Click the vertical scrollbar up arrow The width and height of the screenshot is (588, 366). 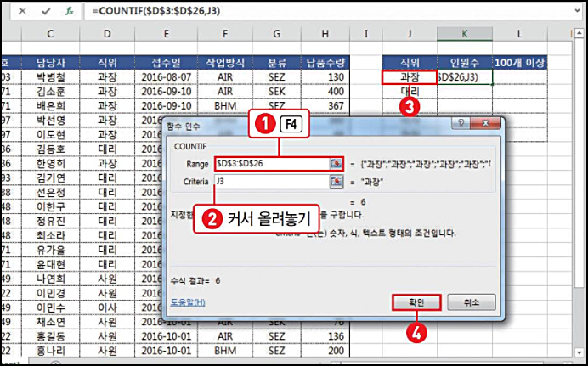tap(578, 35)
